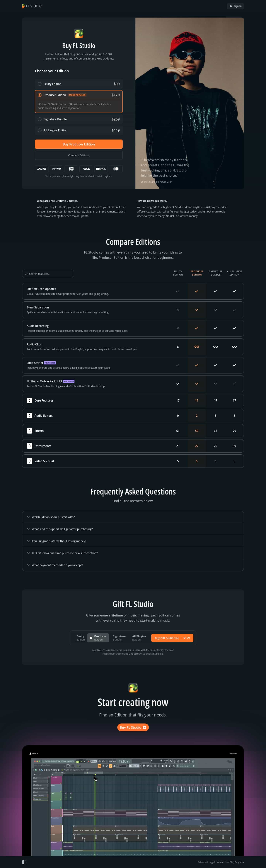Open the "Which Edition should I start with?" FAQ
This screenshot has height=868, width=266.
[53, 517]
